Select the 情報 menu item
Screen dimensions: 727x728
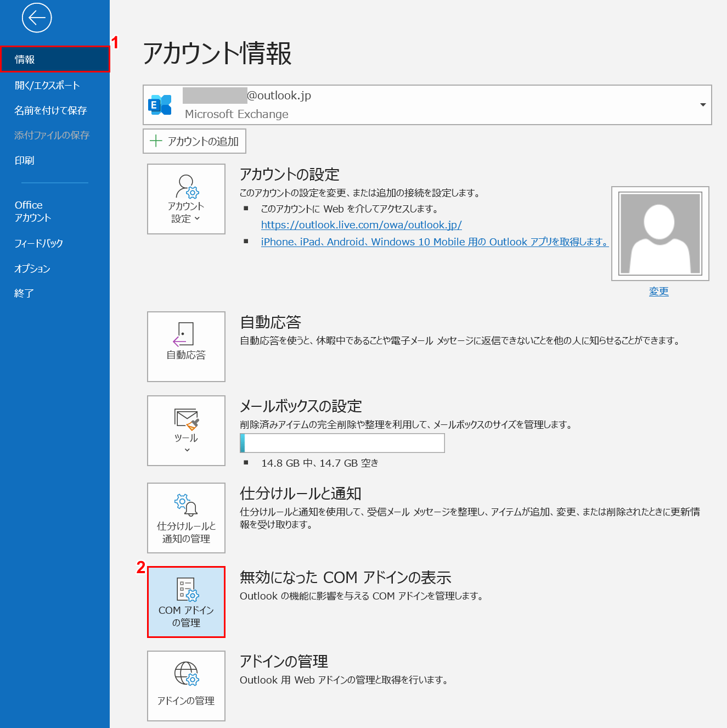coord(55,59)
